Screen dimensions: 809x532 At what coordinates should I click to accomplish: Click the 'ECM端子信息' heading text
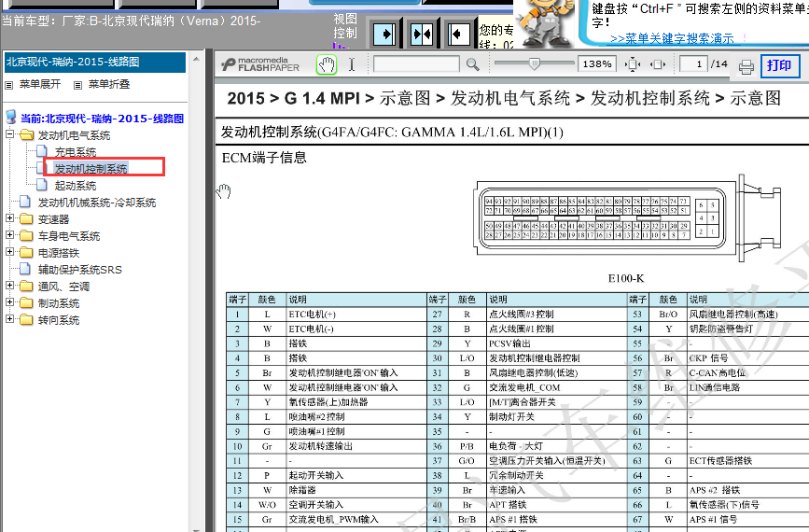pyautogui.click(x=264, y=158)
